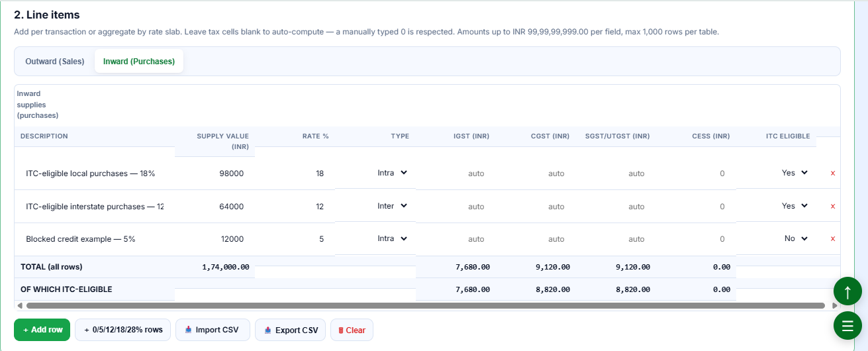Image resolution: width=868 pixels, height=351 pixels.
Task: Click total IGST value 7,680.00 in TOTAL row
Action: click(x=471, y=267)
